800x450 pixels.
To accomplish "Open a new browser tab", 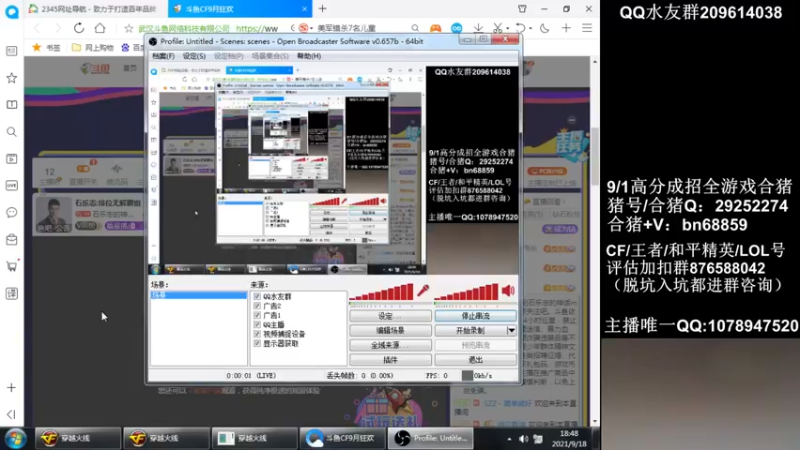I will [322, 9].
